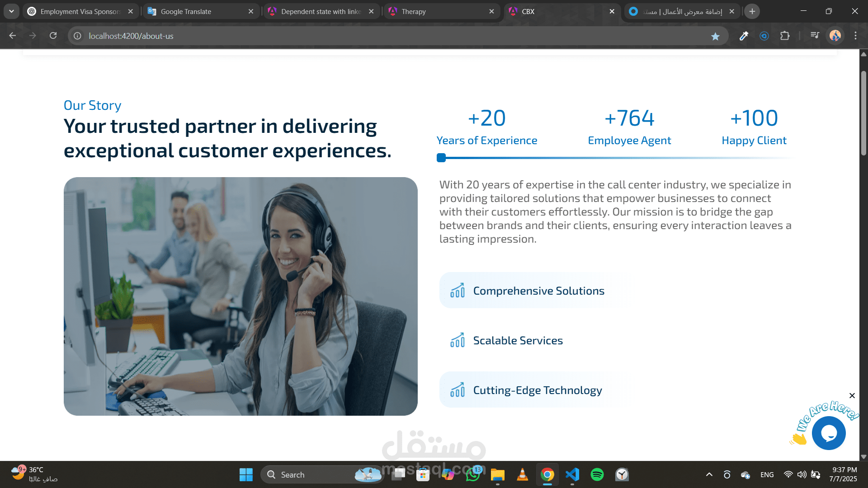Click the '+764' Employee Agent stat
Image resolution: width=868 pixels, height=488 pixels.
coord(629,127)
